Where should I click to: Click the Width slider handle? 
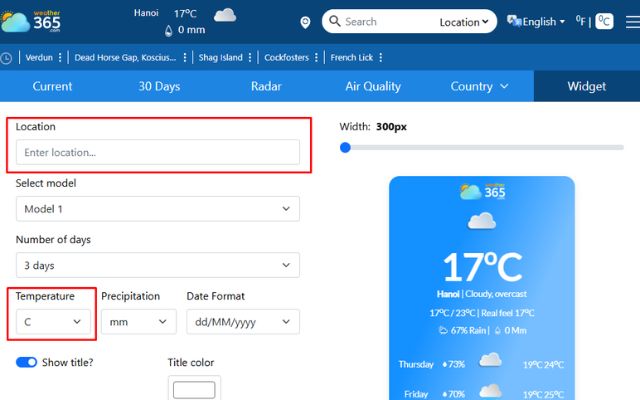point(345,147)
